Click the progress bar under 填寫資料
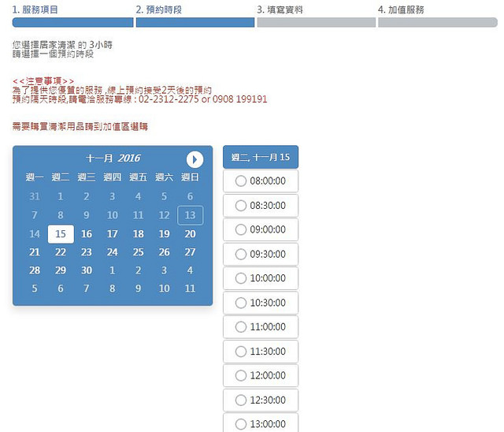The height and width of the screenshot is (432, 504). 316,22
